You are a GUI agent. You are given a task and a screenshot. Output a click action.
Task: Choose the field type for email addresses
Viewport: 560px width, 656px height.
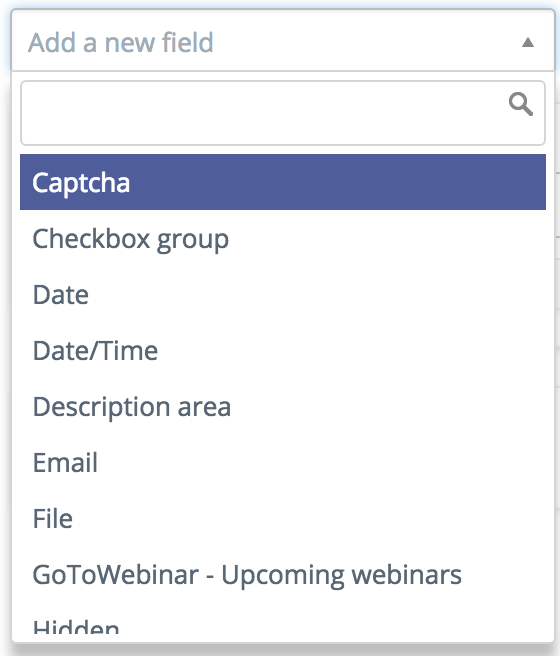click(x=283, y=463)
